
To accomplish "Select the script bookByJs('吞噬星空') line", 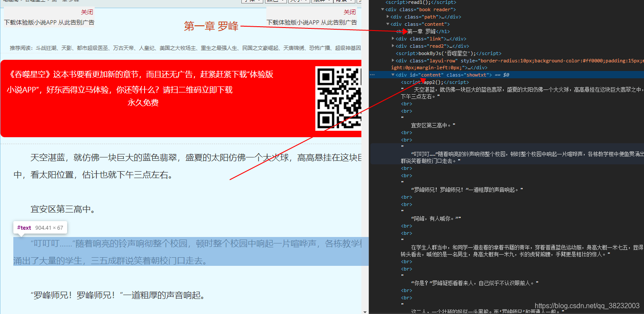I will tap(448, 53).
